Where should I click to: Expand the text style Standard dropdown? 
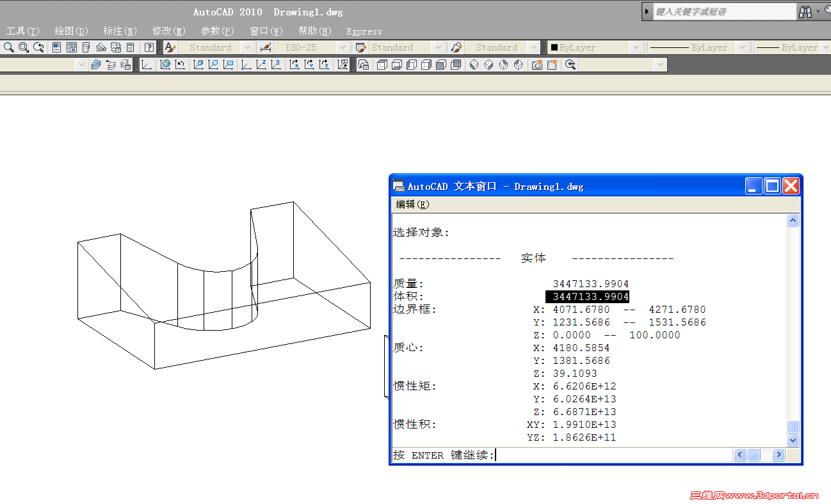[x=247, y=47]
